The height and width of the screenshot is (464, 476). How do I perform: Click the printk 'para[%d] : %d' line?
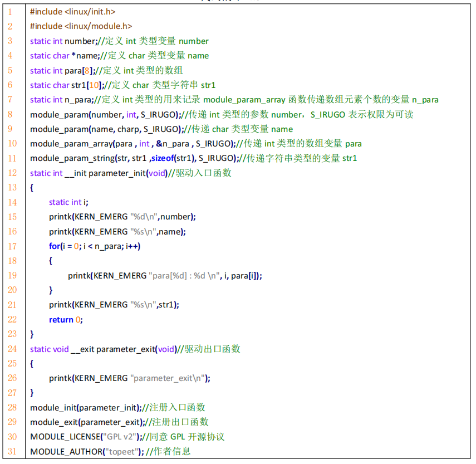tap(165, 276)
